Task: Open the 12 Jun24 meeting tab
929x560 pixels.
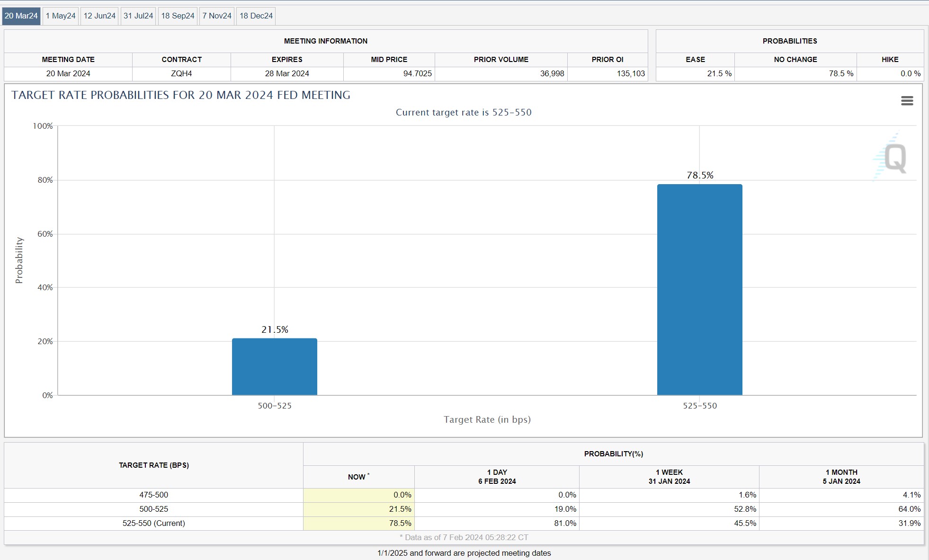Action: (x=99, y=16)
